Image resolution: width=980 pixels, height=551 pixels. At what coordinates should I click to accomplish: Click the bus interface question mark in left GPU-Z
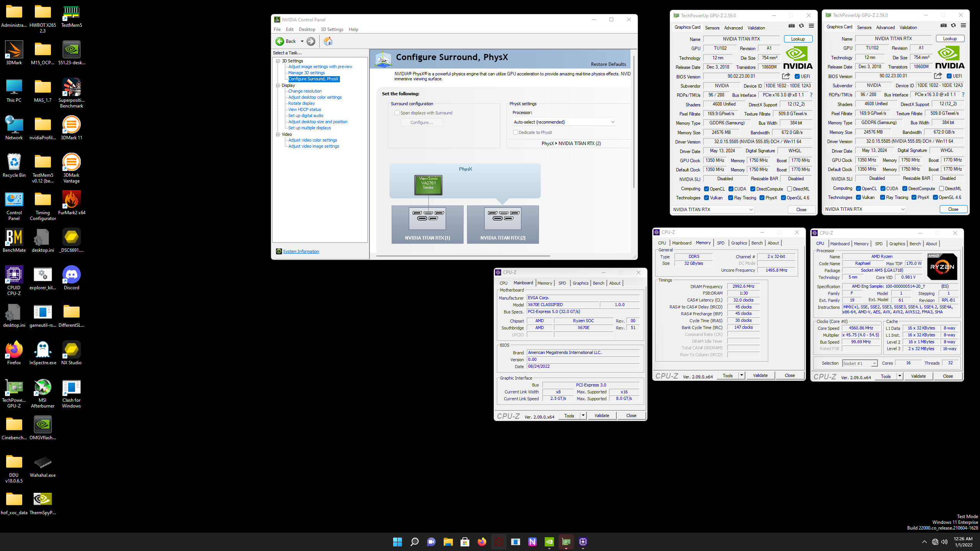pos(811,95)
